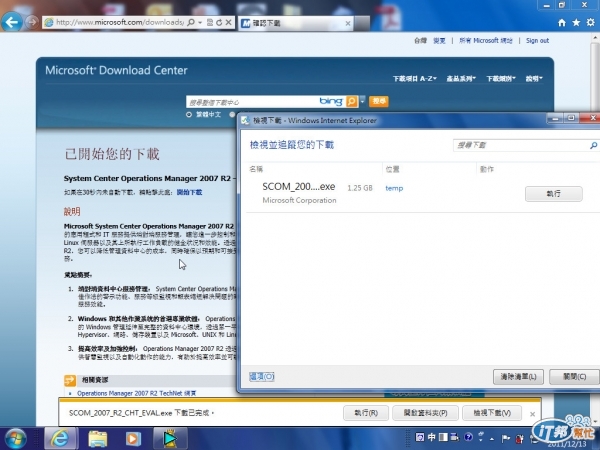Open Windows Explorer folder taskbar icon
600x450 pixels.
click(98, 439)
